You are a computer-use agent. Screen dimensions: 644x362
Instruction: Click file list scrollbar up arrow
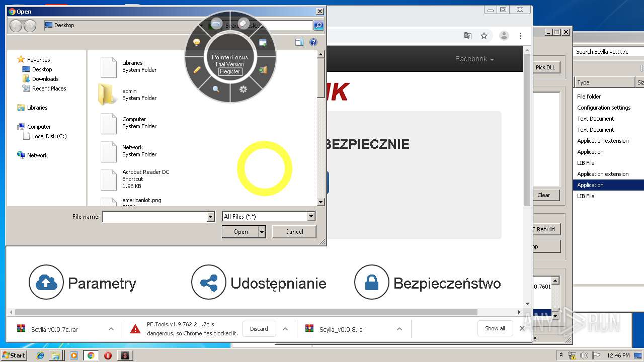(x=321, y=54)
